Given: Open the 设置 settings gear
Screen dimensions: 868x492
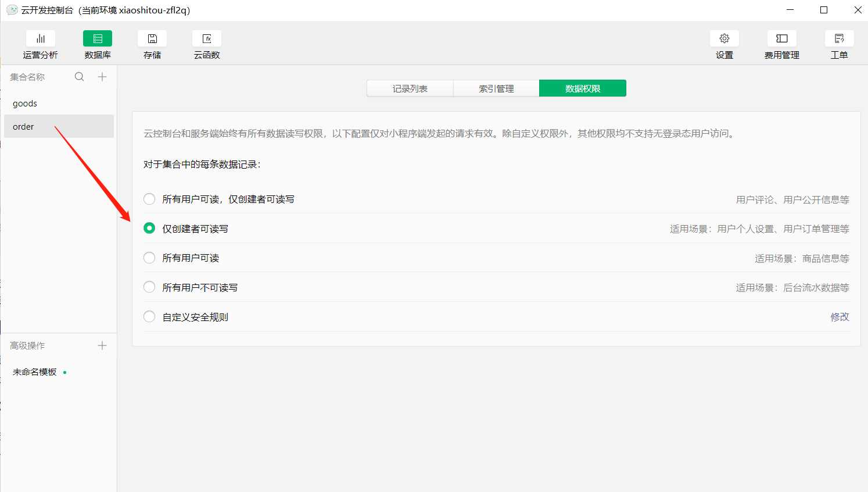Looking at the screenshot, I should tap(724, 45).
